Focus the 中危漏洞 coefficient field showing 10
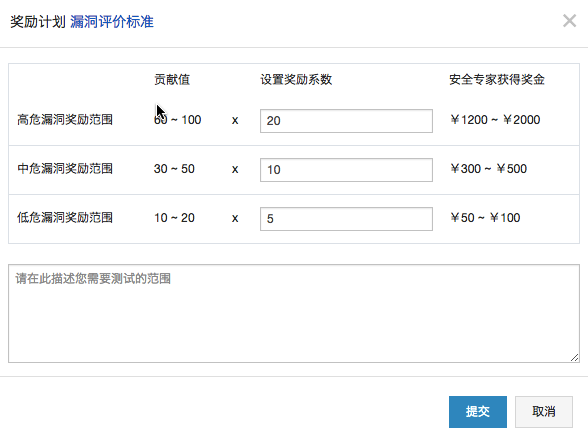 pos(346,170)
